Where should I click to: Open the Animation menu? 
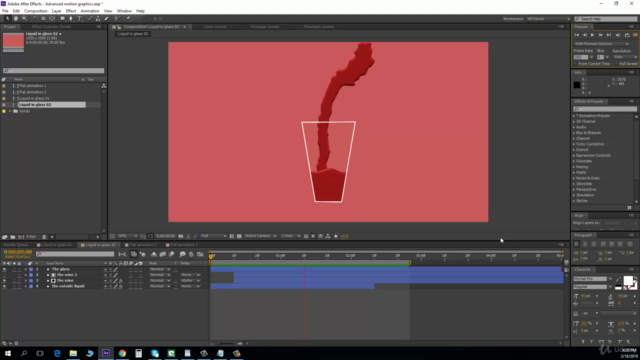tap(90, 11)
